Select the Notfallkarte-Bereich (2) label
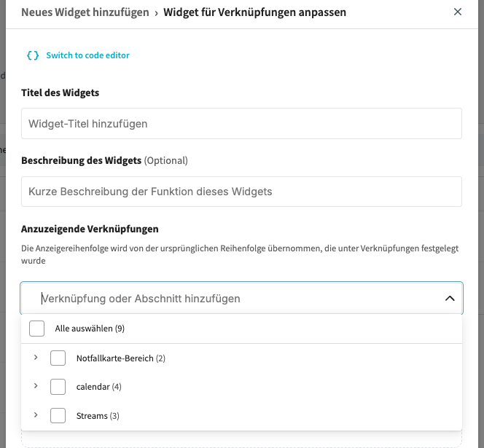484x448 pixels. point(120,358)
